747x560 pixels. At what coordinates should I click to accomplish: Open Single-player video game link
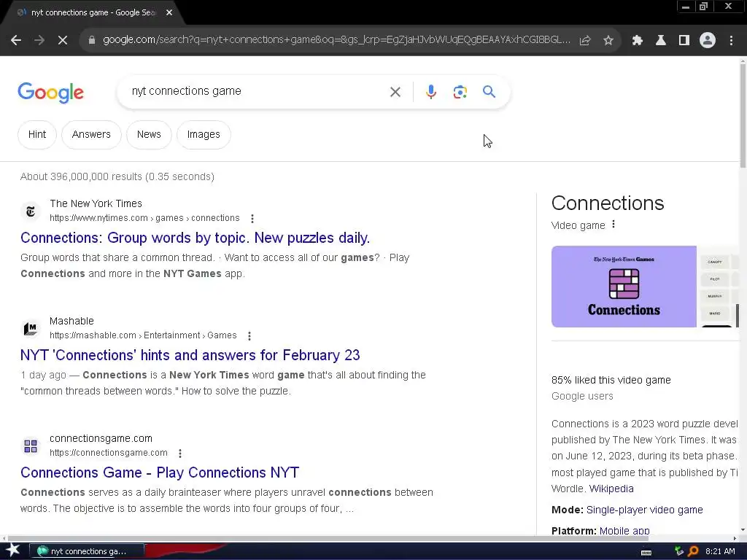coord(645,510)
